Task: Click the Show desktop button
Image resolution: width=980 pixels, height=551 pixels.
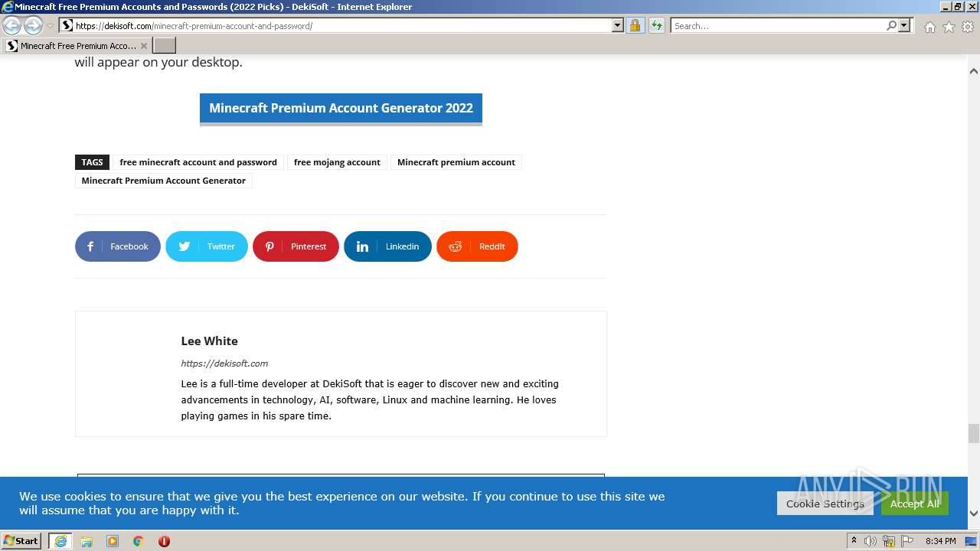Action: [971, 541]
